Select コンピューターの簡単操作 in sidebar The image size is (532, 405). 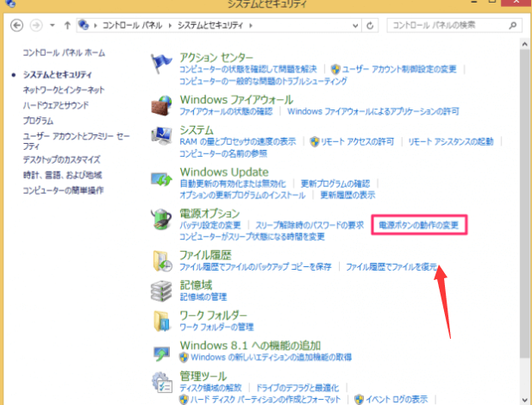click(63, 190)
